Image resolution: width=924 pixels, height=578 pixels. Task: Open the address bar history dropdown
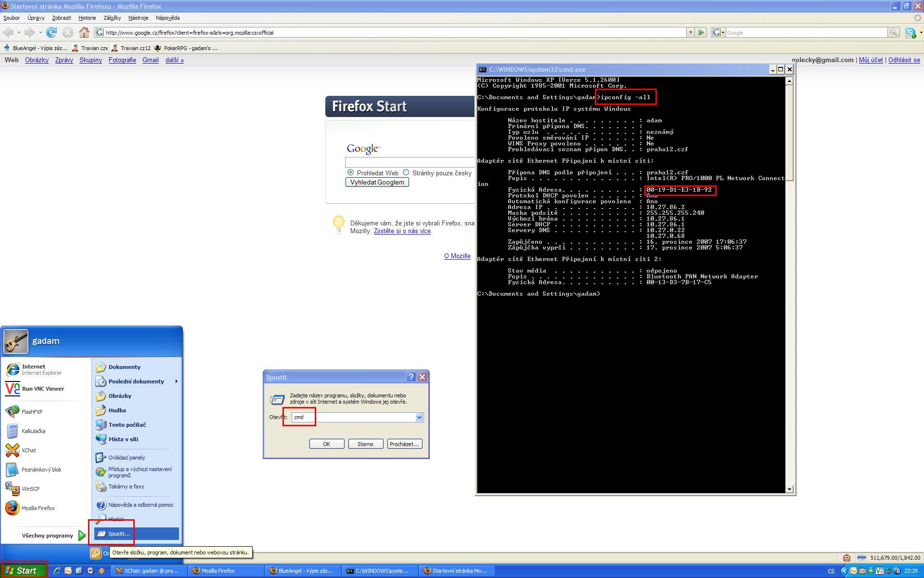pos(691,32)
